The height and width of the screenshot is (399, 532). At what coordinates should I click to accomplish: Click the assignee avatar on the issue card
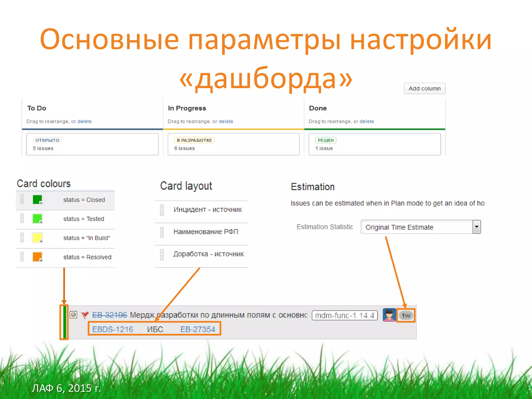click(x=389, y=315)
